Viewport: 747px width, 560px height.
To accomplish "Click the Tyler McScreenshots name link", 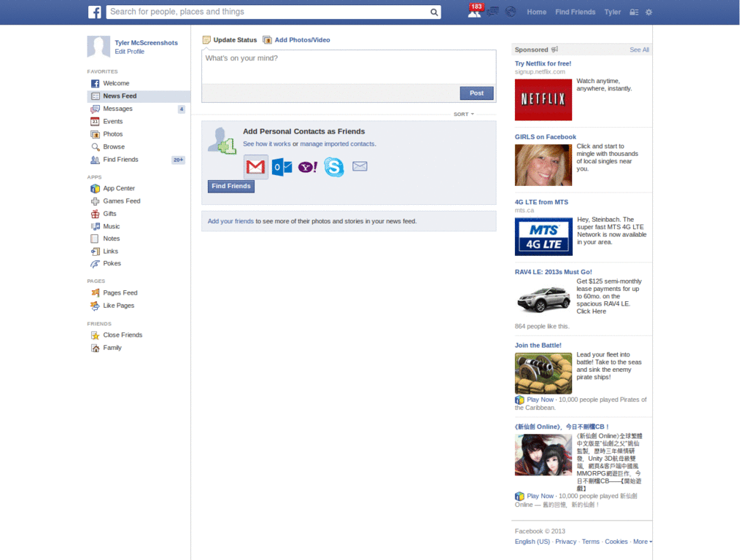I will 146,43.
